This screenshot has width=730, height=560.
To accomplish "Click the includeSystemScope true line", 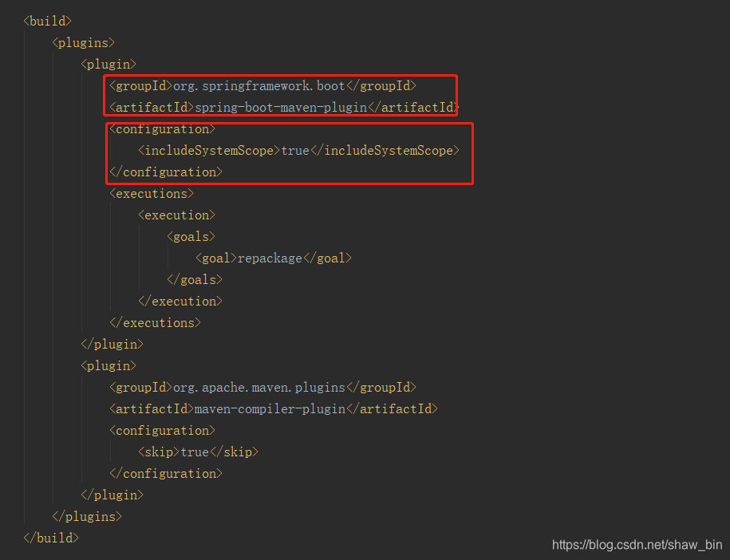I will click(x=299, y=151).
